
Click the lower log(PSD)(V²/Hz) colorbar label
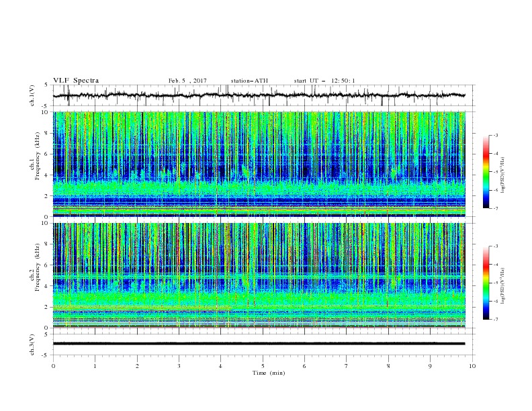[x=502, y=285]
